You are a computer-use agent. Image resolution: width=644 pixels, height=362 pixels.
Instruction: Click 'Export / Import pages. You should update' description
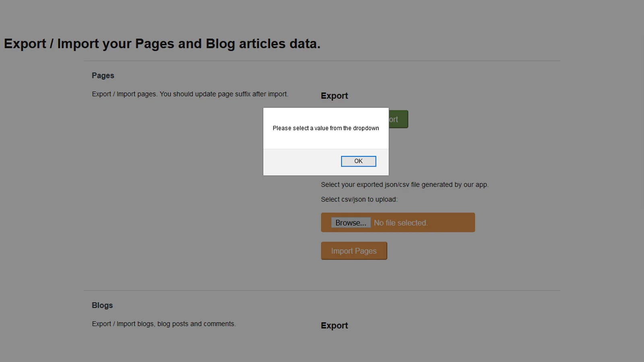coord(190,94)
